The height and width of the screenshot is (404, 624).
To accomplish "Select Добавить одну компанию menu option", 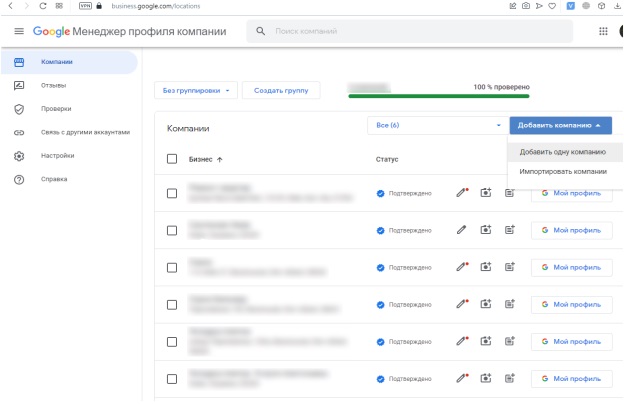I will 562,152.
